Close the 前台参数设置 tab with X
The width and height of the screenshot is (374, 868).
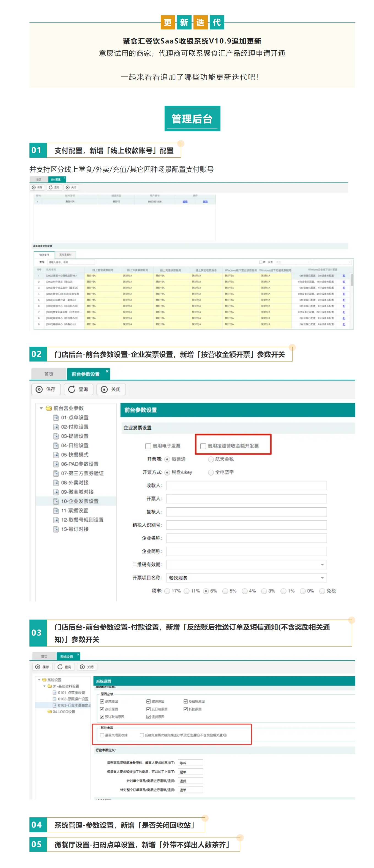107,371
